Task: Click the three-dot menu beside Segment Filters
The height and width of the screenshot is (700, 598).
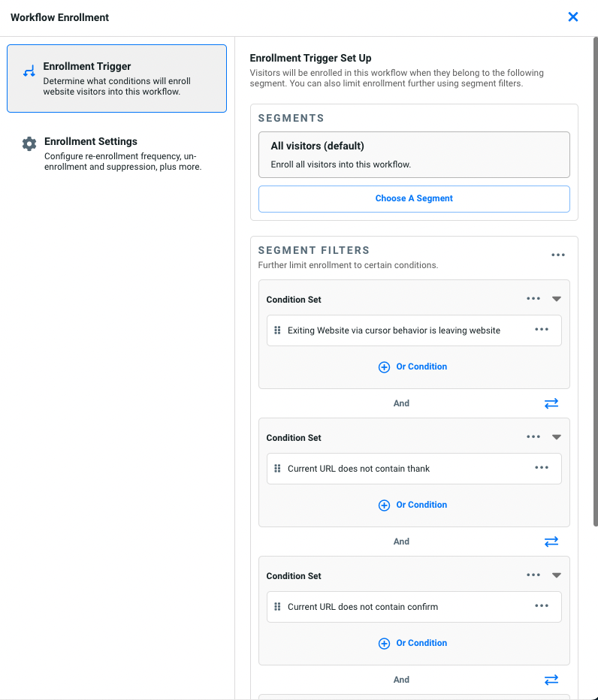Action: (557, 255)
